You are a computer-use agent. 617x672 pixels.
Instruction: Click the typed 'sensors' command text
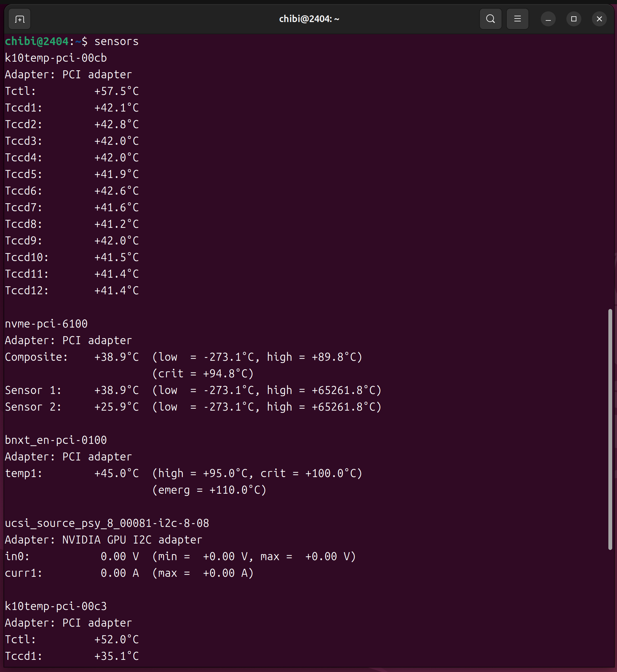coord(116,41)
